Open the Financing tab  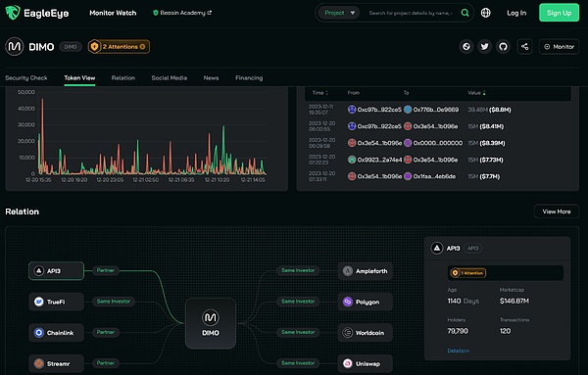pos(249,78)
